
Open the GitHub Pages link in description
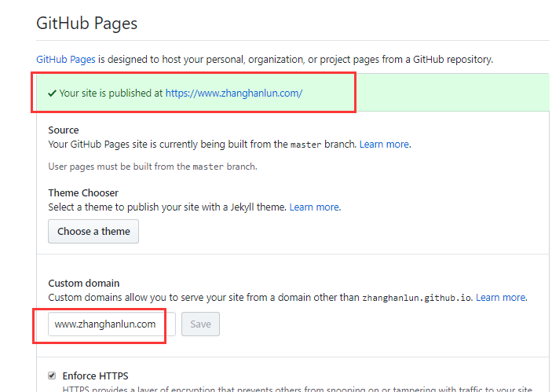[x=65, y=59]
